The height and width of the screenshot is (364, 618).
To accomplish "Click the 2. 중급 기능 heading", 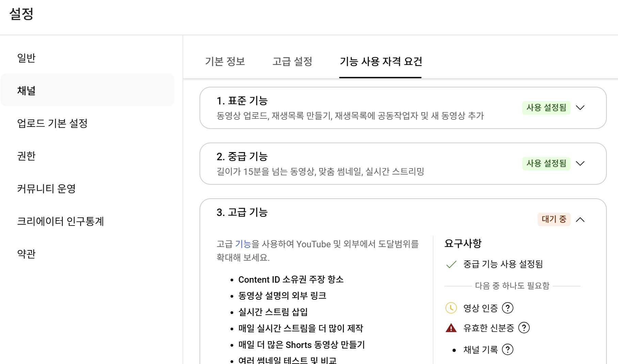I will click(242, 156).
